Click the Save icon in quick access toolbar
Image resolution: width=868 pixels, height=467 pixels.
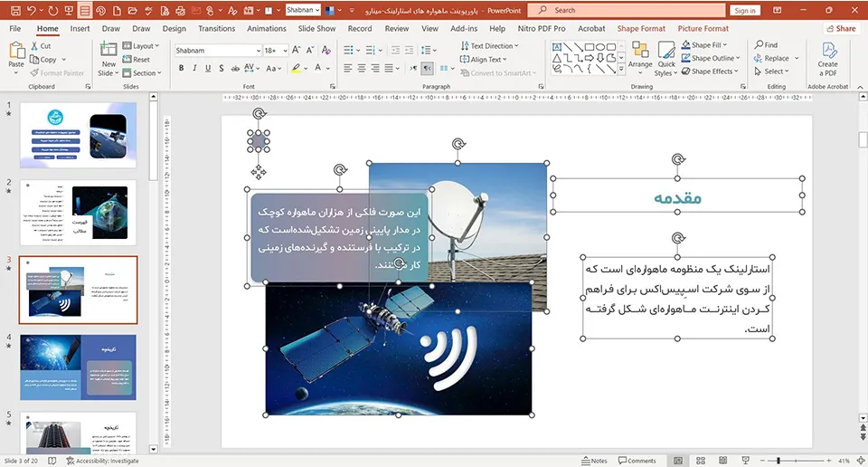pos(15,11)
